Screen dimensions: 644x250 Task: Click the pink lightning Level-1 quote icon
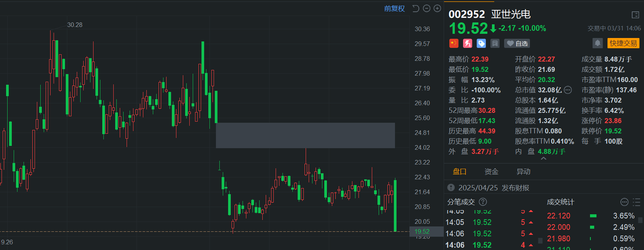tap(467, 43)
